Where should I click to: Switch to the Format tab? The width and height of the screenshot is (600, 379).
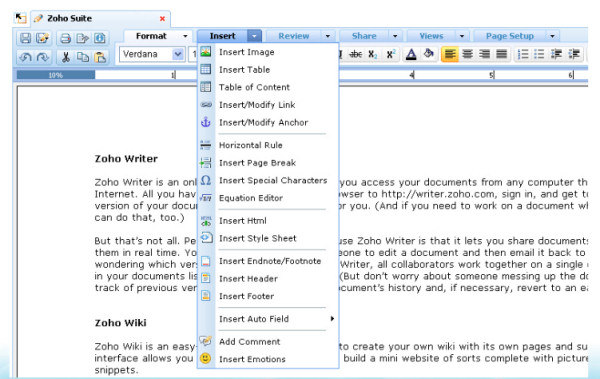coord(151,36)
